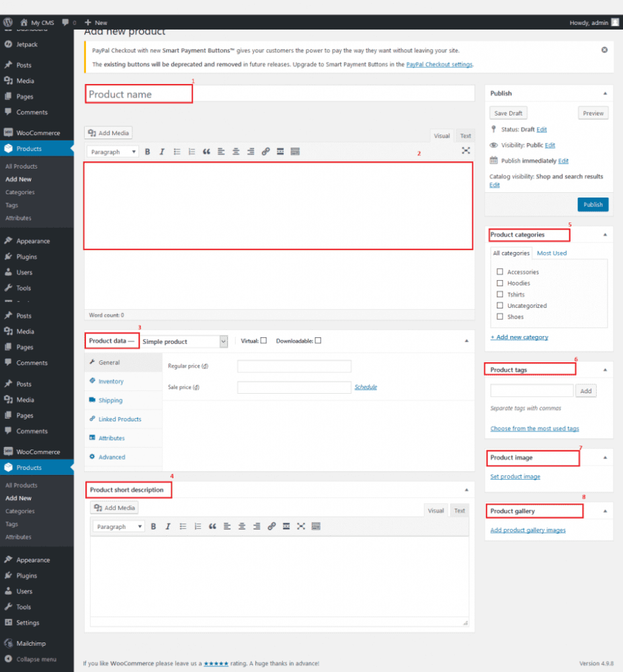Insert bulleted list in short description editor
This screenshot has width=623, height=672.
click(x=183, y=526)
